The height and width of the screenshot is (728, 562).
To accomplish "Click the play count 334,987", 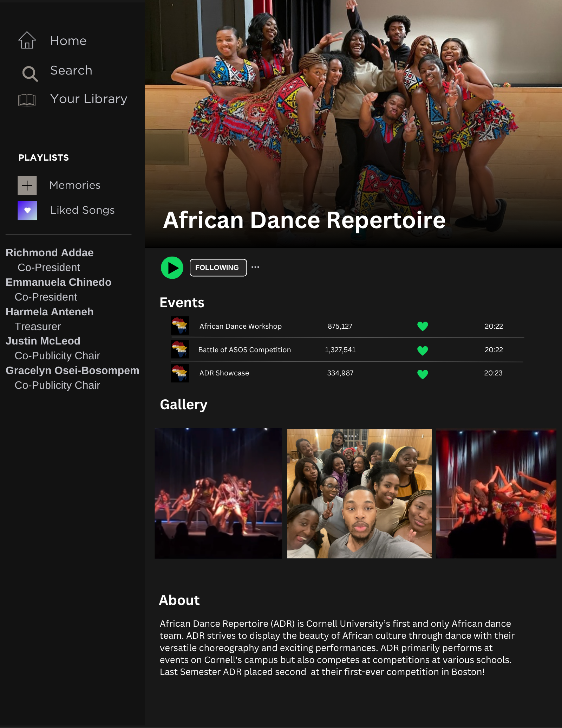I will tap(340, 373).
